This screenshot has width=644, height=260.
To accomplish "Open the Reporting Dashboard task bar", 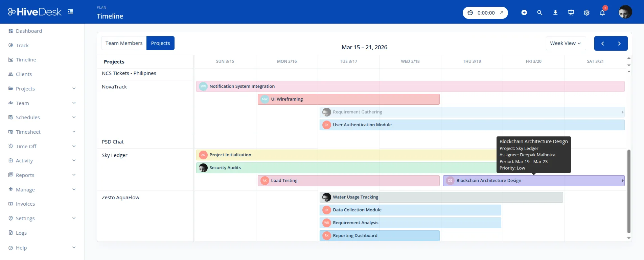I will [x=379, y=236].
